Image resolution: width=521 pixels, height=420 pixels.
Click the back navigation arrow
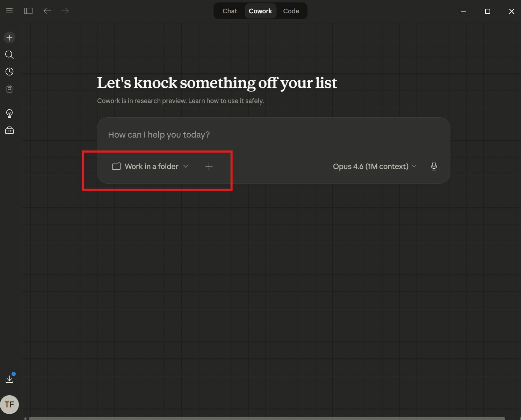[x=47, y=11]
